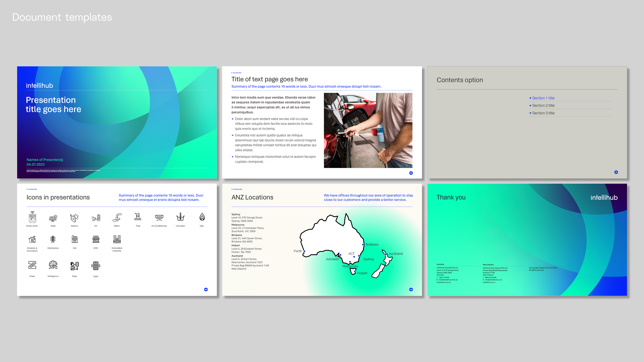This screenshot has height=362, width=644.
Task: Select the Gas flame icon
Action: [x=202, y=218]
